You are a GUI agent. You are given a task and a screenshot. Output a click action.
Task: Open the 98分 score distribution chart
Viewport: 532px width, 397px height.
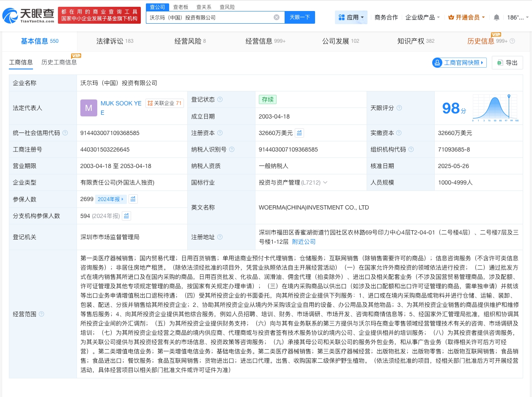point(496,108)
